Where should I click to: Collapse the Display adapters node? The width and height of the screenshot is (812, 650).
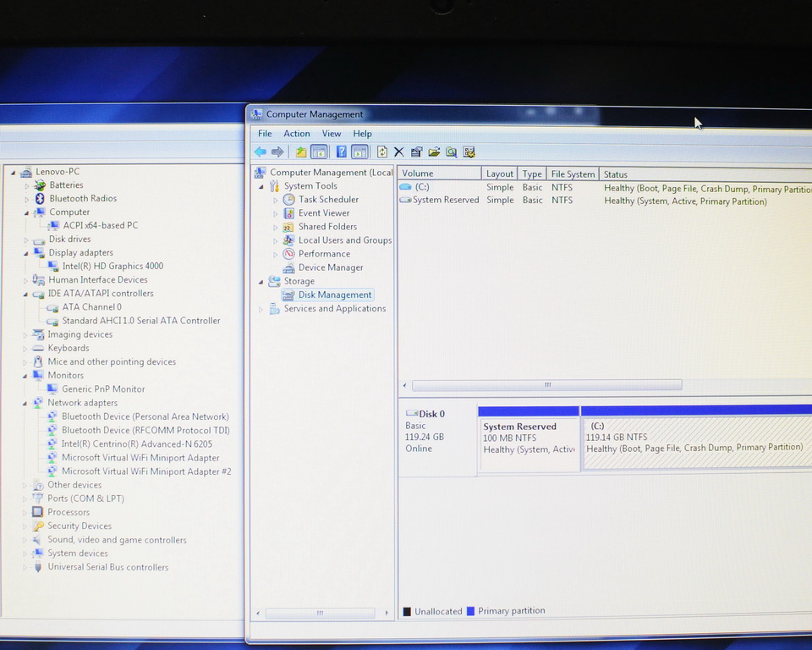(x=26, y=253)
